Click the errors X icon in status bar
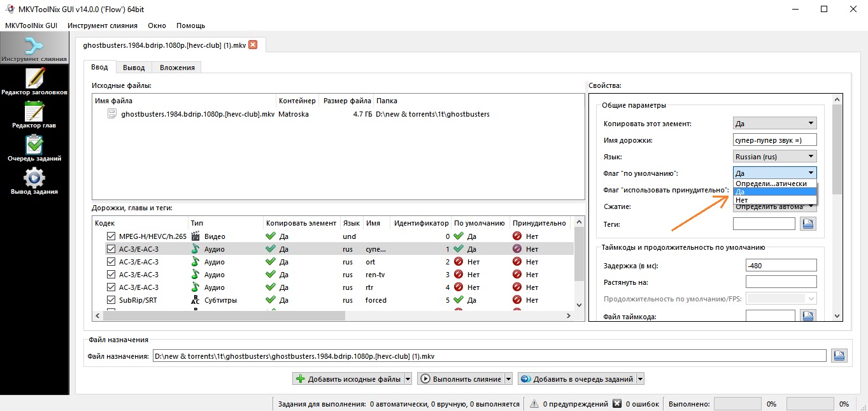The height and width of the screenshot is (411, 868). click(616, 404)
